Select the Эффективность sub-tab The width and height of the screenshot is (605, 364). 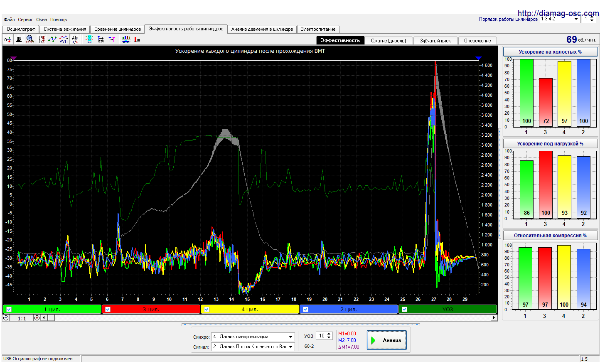click(x=340, y=40)
